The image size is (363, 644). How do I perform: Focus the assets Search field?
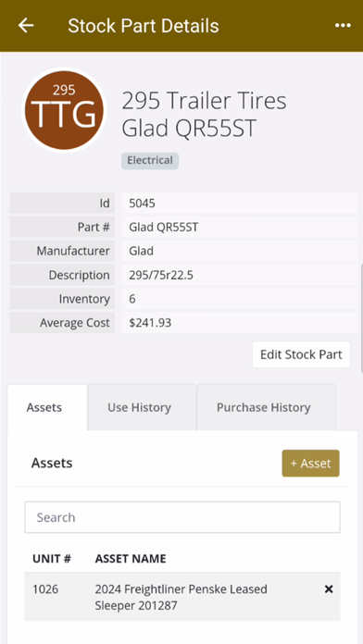182,517
